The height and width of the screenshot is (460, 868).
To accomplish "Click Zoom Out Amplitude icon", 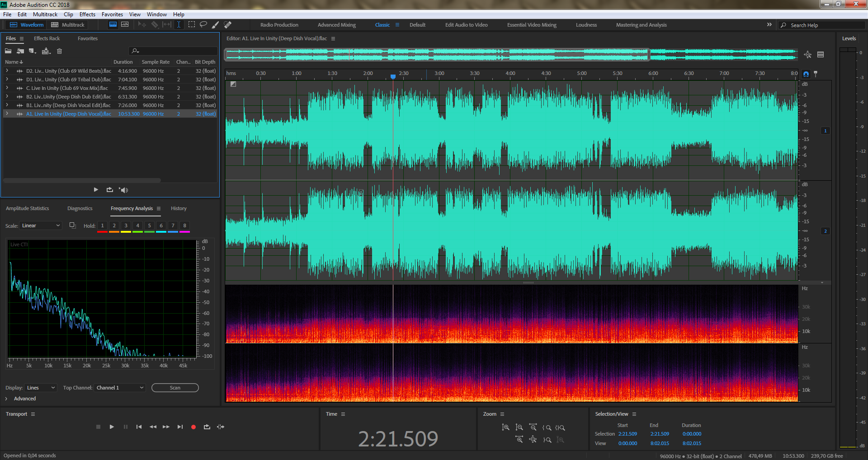I will pos(519,427).
